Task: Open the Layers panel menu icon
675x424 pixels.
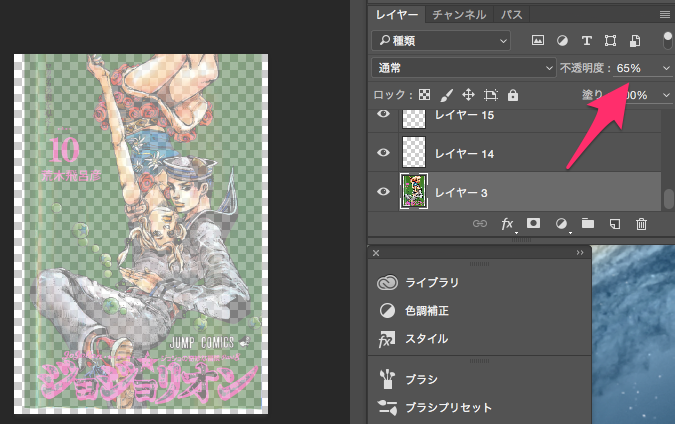Action: pos(665,15)
